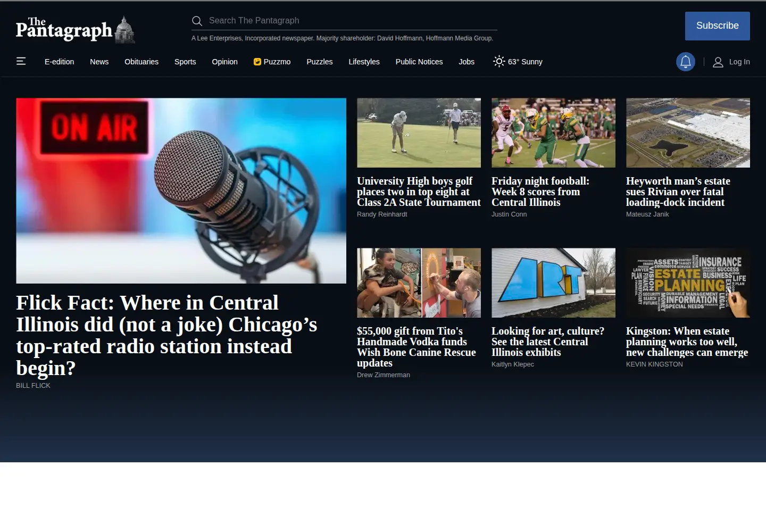Click the sunny weather icon
The height and width of the screenshot is (532, 766).
coord(499,61)
